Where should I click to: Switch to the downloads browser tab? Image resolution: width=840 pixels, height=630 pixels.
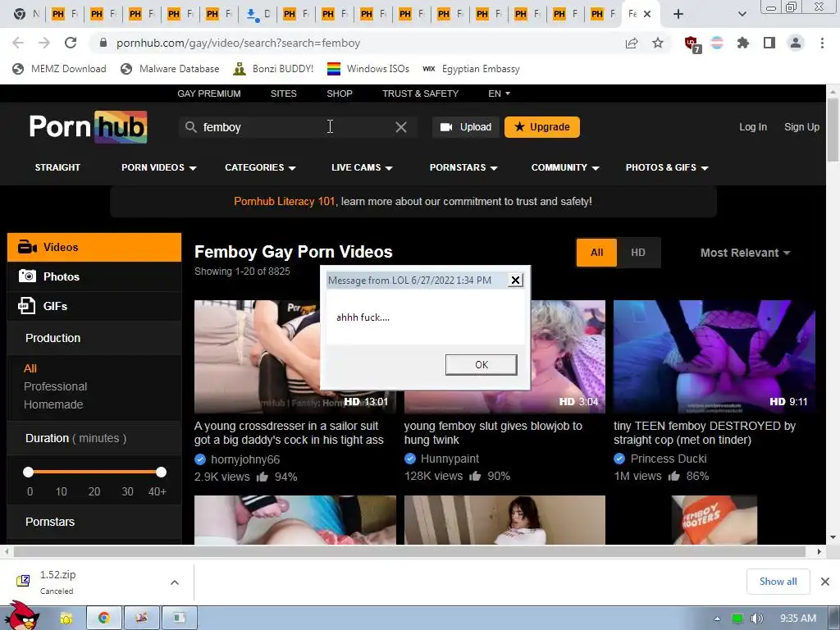point(258,14)
